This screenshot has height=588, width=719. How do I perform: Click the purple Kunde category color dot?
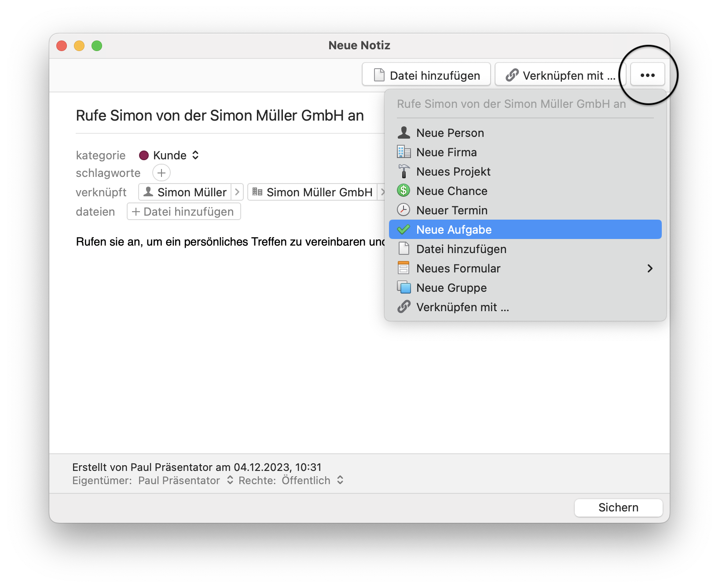point(144,155)
